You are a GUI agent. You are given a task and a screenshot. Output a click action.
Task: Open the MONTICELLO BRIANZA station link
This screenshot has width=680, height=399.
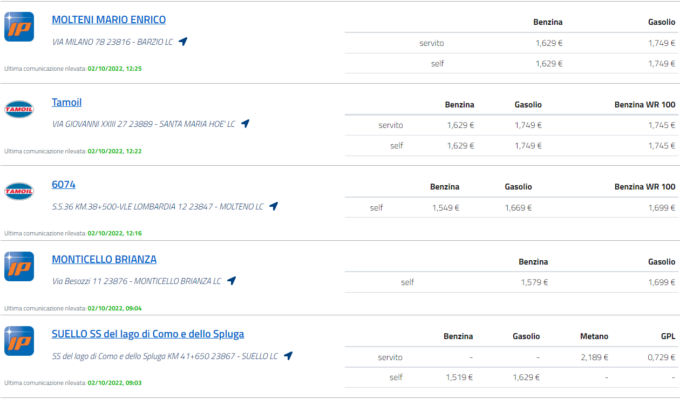click(104, 259)
